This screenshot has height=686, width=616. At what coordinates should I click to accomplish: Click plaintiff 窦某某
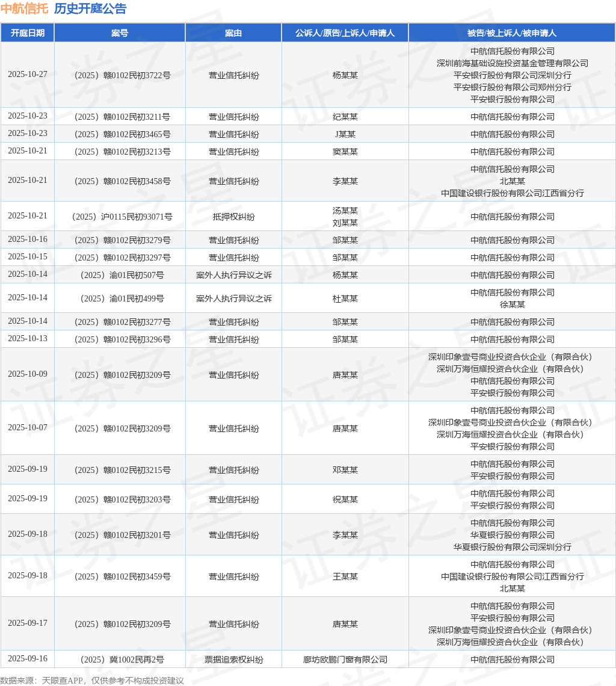(345, 152)
